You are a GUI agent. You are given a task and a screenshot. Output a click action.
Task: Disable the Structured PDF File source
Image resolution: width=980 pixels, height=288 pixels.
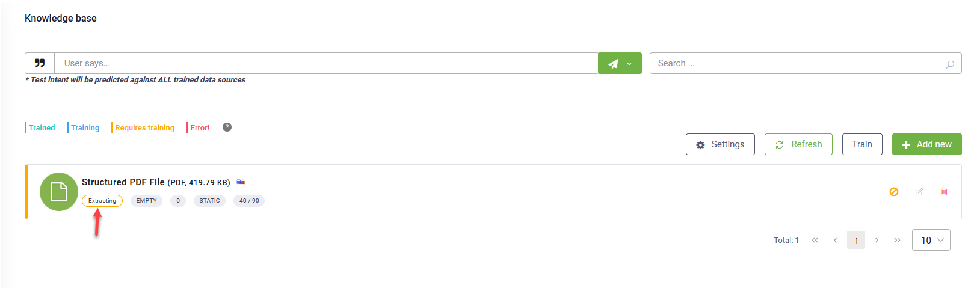click(894, 192)
